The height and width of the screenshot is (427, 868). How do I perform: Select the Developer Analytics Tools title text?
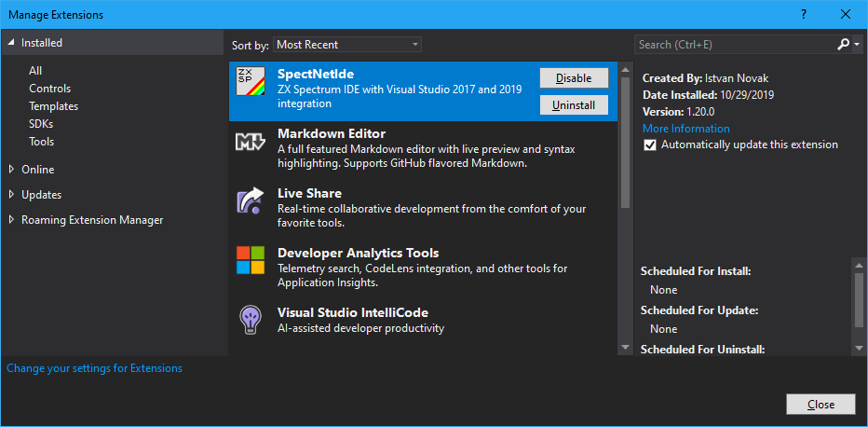tap(359, 253)
